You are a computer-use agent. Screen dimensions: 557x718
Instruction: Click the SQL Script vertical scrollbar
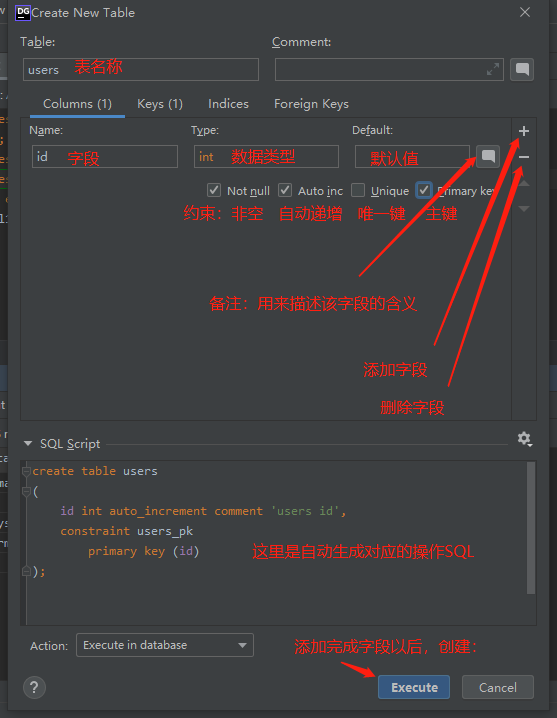click(531, 528)
